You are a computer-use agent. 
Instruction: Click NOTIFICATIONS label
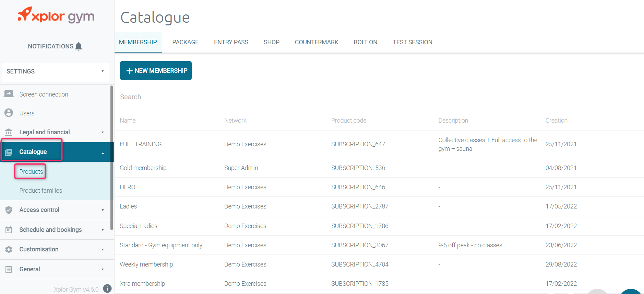[x=51, y=46]
